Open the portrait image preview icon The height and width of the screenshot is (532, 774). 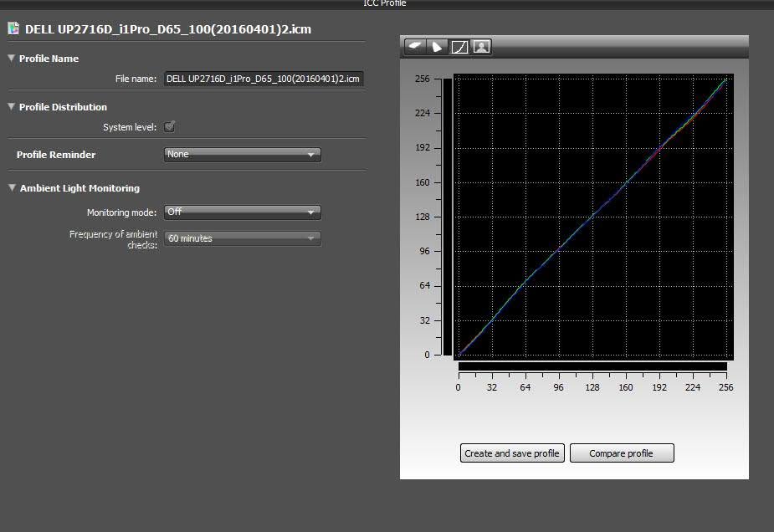pyautogui.click(x=481, y=47)
